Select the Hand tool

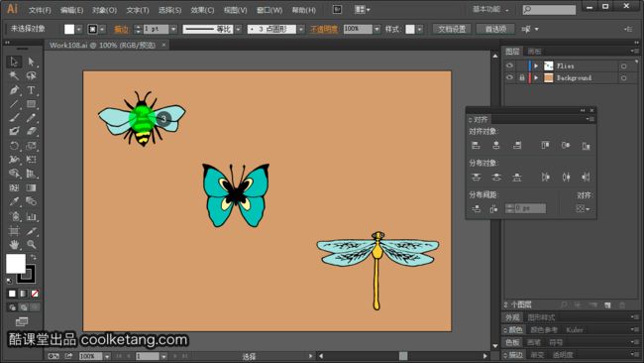tap(15, 245)
